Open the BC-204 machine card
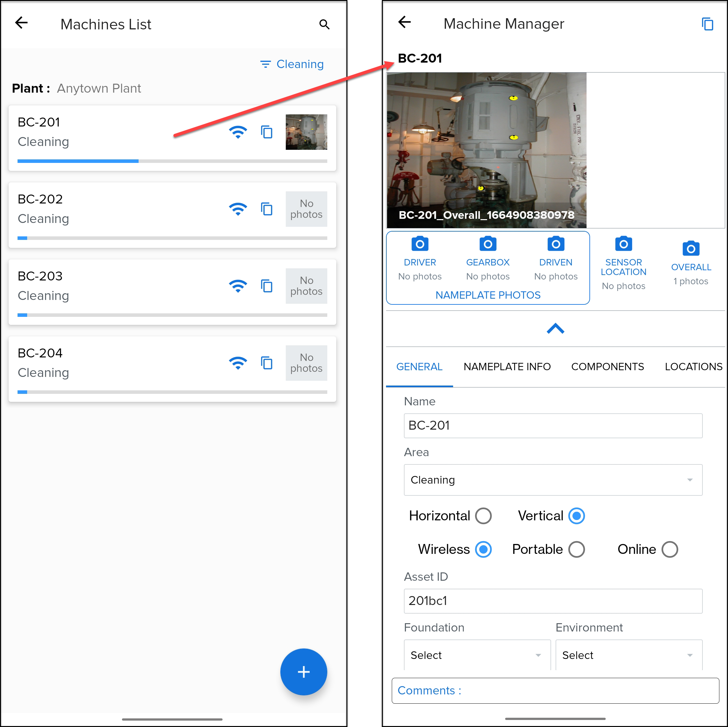The width and height of the screenshot is (728, 727). 172,369
